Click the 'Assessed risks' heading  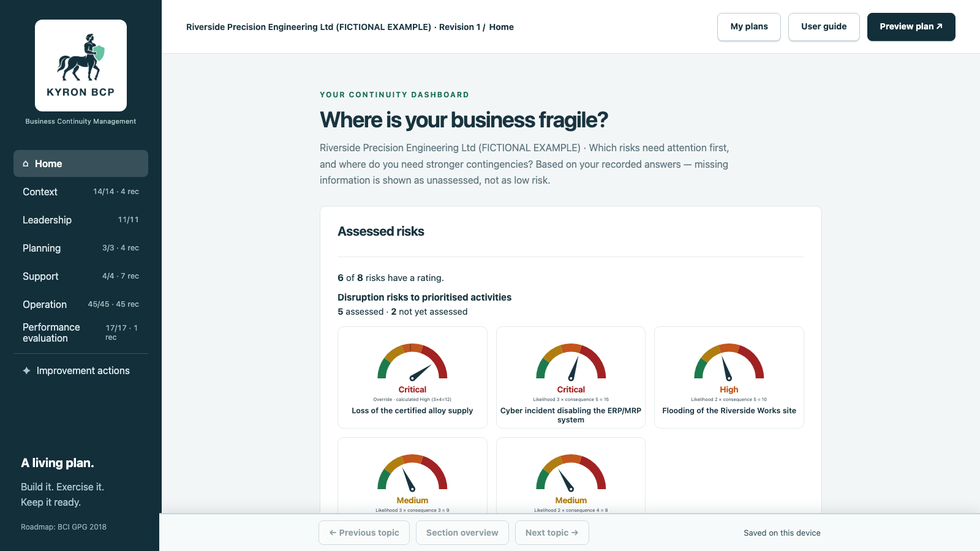click(381, 231)
